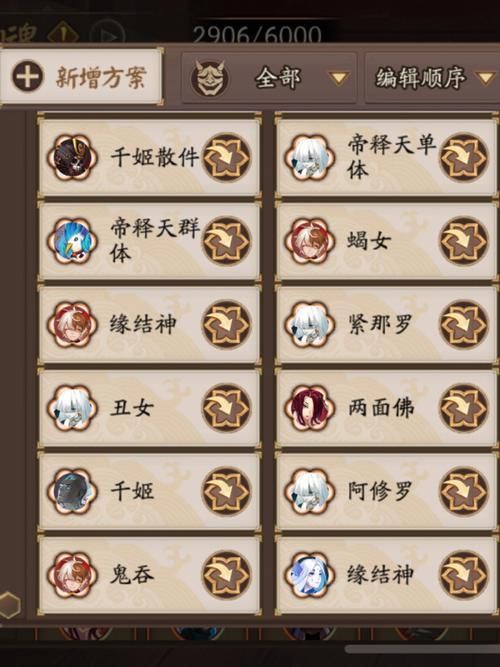Apply the 丑女 preset via its arrow icon
The height and width of the screenshot is (667, 500).
point(226,408)
